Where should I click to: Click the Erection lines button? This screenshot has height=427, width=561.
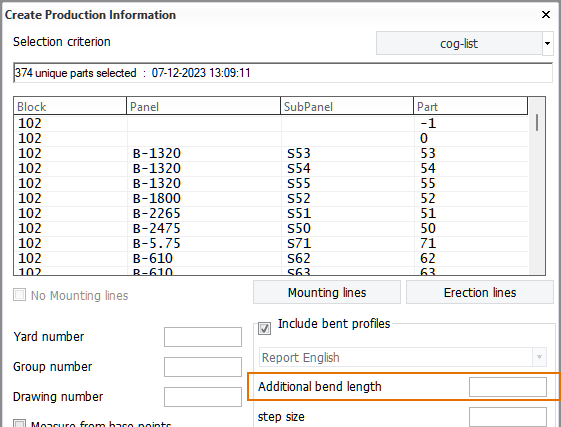pos(480,292)
